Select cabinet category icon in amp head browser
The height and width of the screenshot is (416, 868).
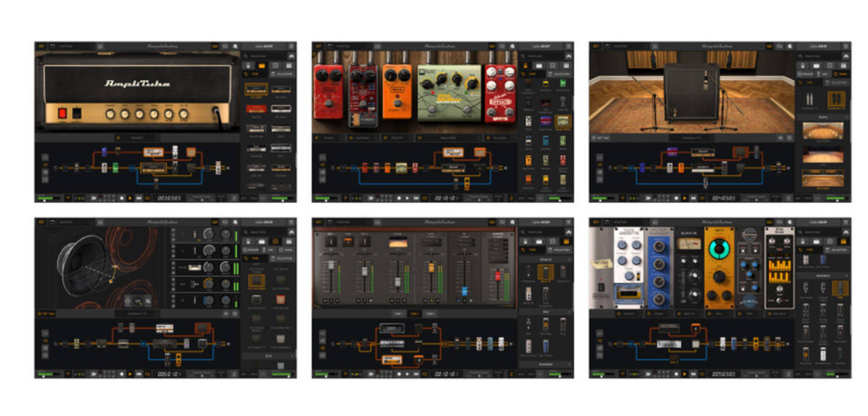(x=275, y=65)
